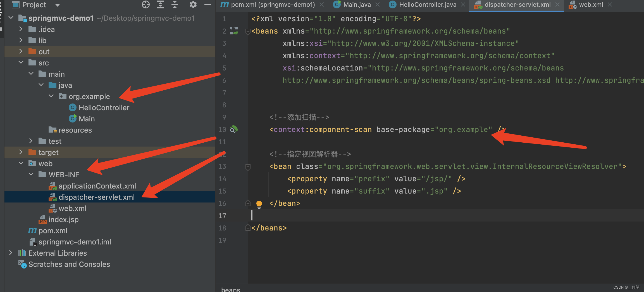644x292 pixels.
Task: Collapse the springmvc-demo1 root node
Action: click(x=11, y=18)
